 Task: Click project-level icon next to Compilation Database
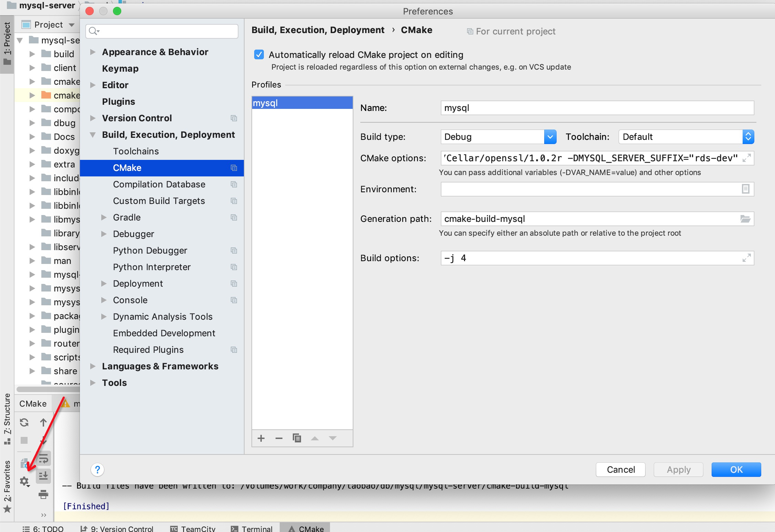click(x=234, y=184)
